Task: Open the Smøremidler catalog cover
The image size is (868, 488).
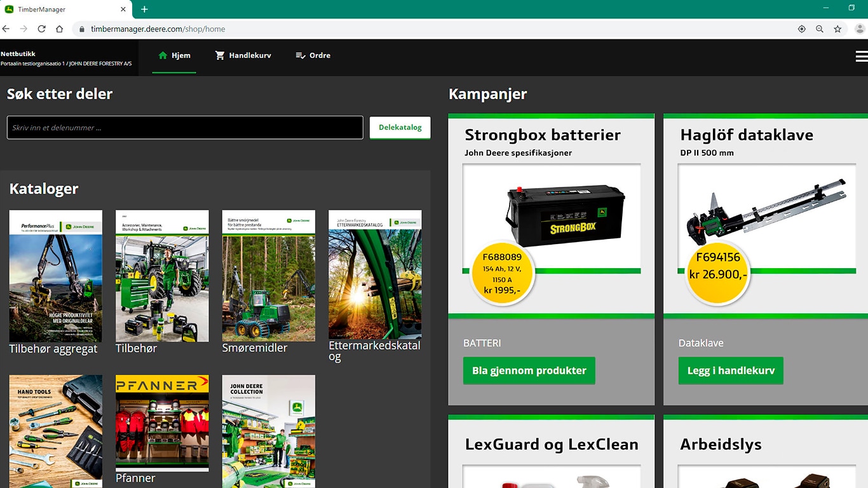Action: coord(269,276)
